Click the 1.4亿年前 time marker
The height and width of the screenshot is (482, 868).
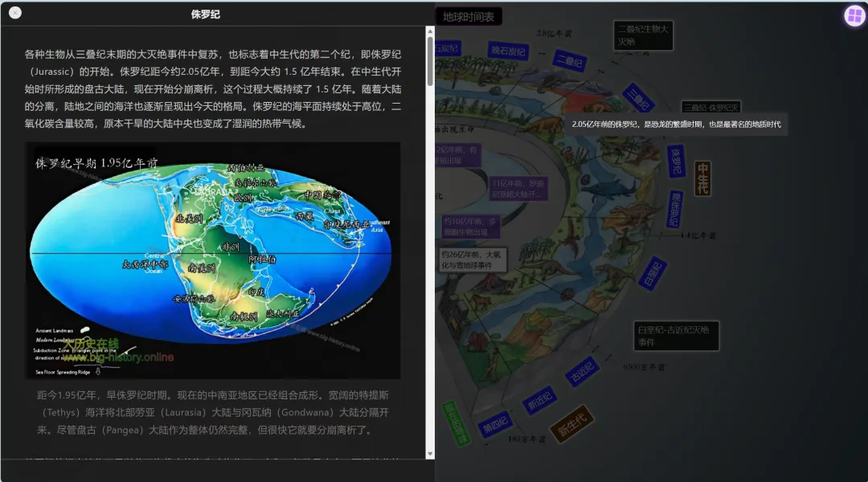pyautogui.click(x=698, y=235)
